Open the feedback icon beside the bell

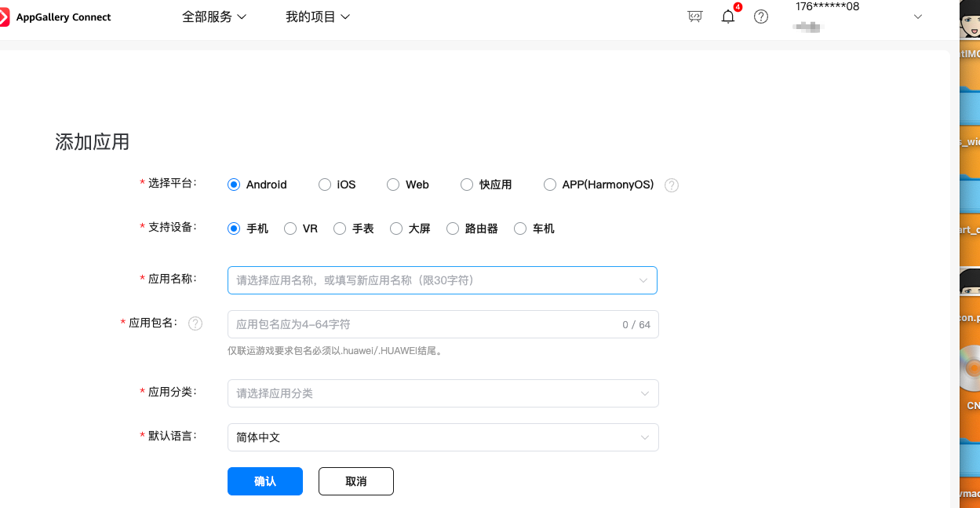pyautogui.click(x=694, y=16)
